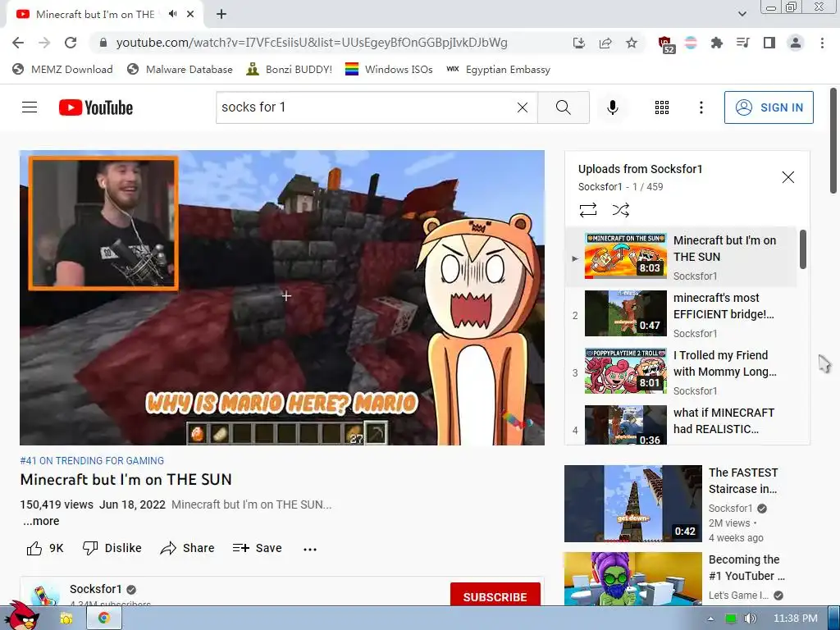This screenshot has width=840, height=630.
Task: Open the Extensions puzzle piece icon
Action: (x=716, y=43)
